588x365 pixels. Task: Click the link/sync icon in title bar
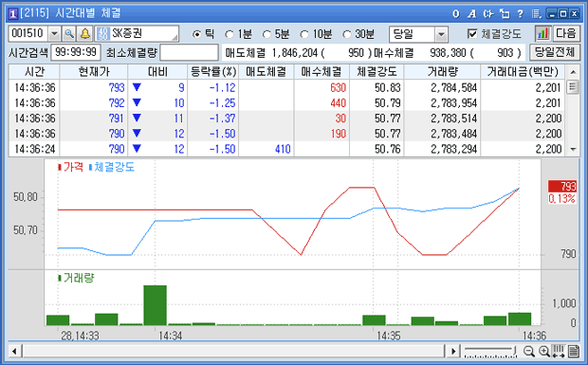pos(487,14)
